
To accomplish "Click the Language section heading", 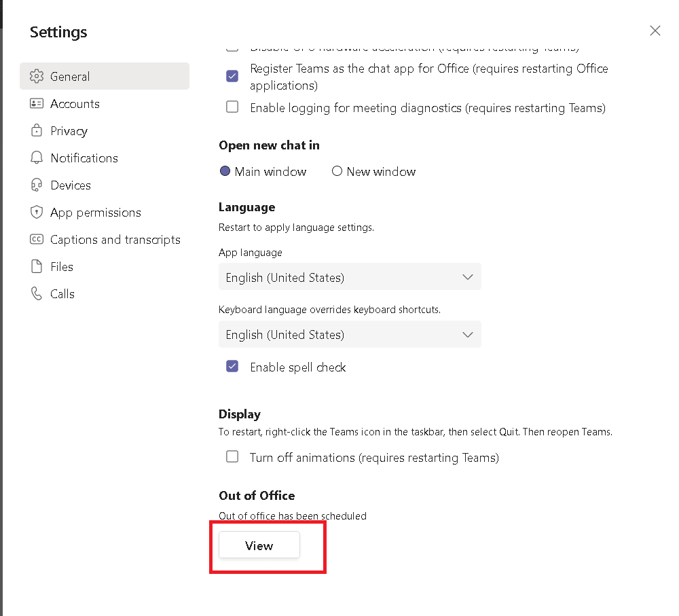I will [x=247, y=208].
